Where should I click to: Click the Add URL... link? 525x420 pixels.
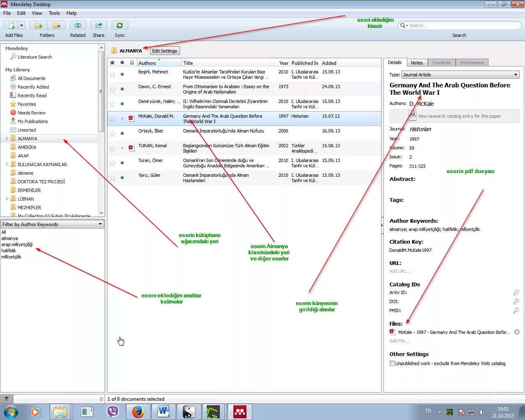(400, 271)
